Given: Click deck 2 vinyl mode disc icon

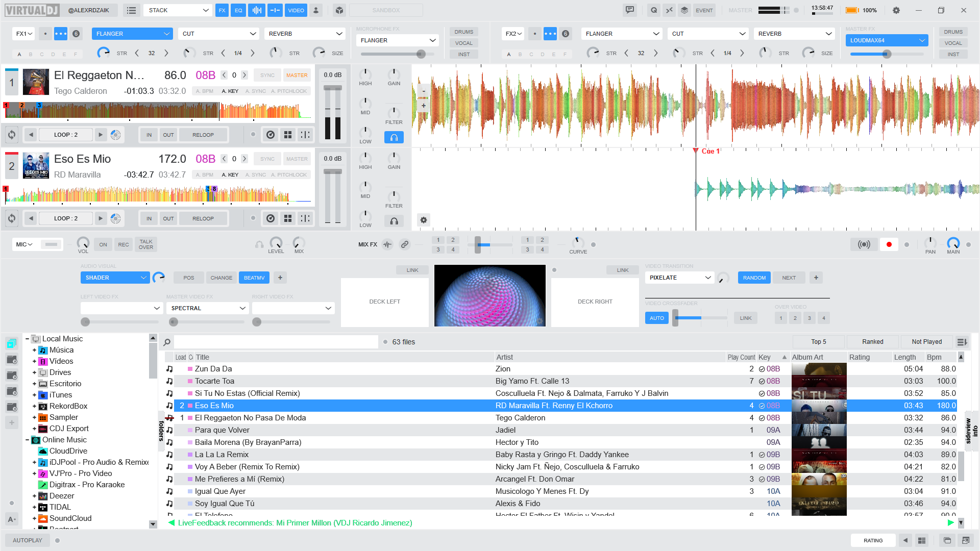Looking at the screenshot, I should click(271, 218).
